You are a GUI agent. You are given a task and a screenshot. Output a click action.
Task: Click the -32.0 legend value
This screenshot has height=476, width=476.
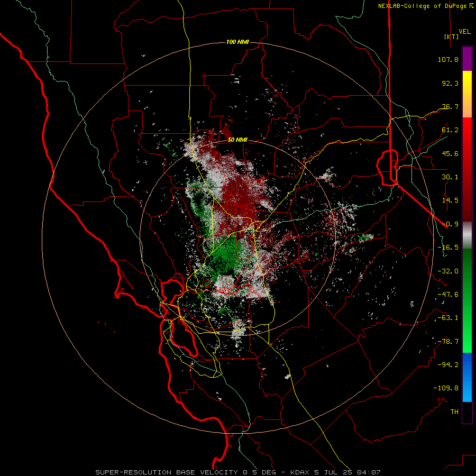[x=448, y=271]
